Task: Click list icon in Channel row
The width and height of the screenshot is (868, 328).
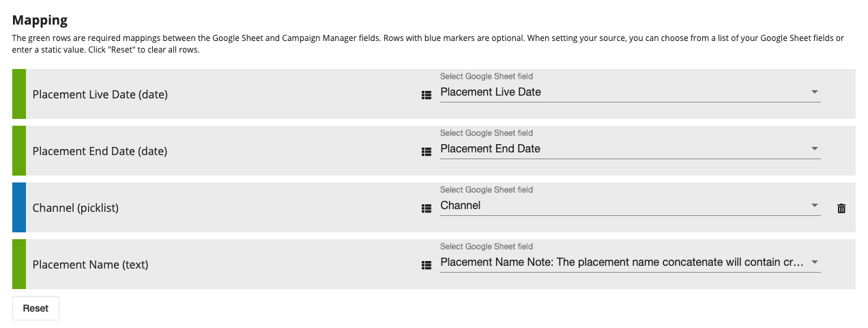Action: point(426,208)
